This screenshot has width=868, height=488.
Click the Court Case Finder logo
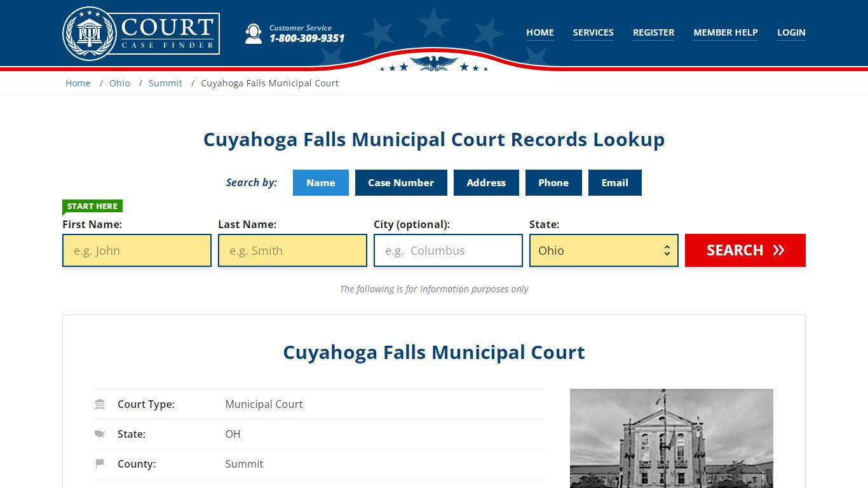click(141, 34)
